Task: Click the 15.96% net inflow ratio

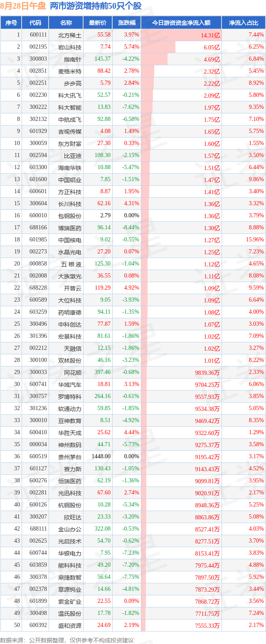Action: click(x=255, y=240)
